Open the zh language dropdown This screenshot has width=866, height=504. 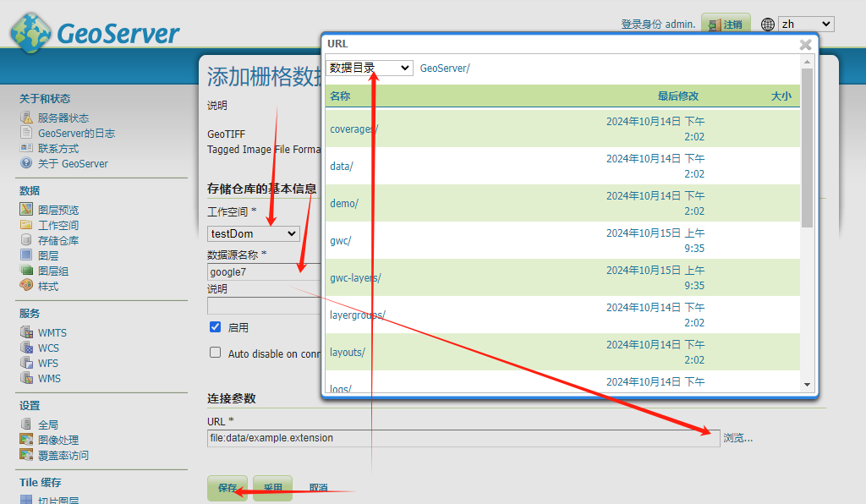[x=806, y=24]
